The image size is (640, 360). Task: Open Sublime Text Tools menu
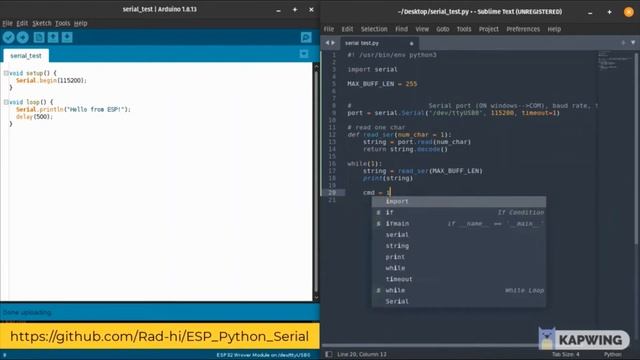[x=464, y=29]
